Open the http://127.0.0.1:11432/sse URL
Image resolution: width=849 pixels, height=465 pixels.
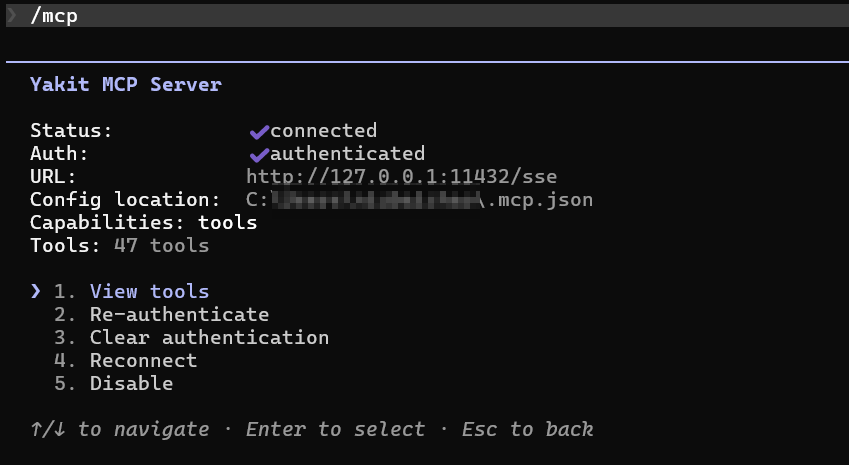[401, 176]
